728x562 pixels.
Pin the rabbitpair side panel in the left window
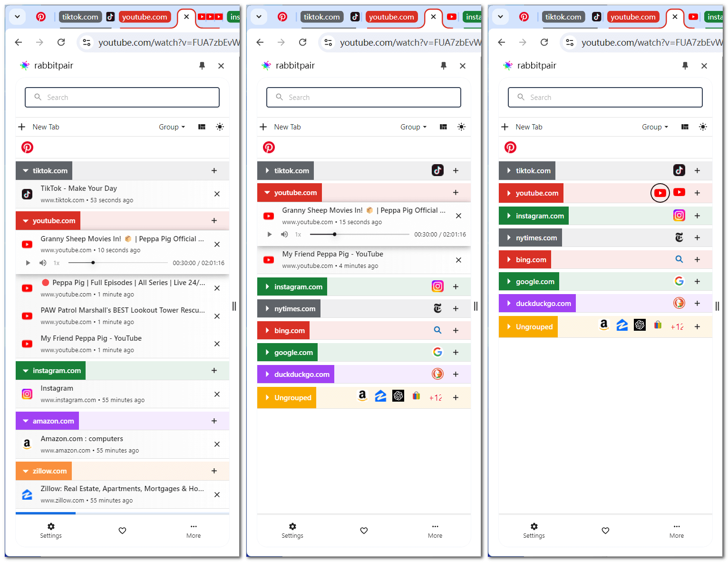pyautogui.click(x=202, y=66)
